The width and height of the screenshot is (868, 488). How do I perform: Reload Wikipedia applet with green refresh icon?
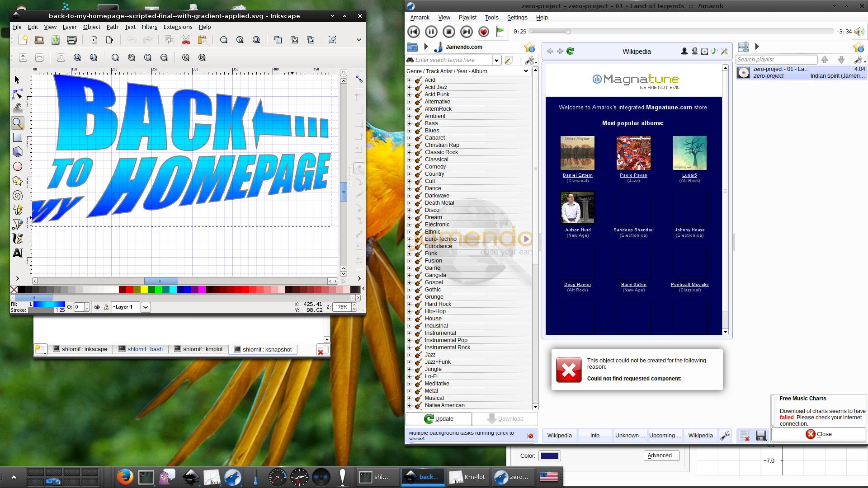[570, 51]
